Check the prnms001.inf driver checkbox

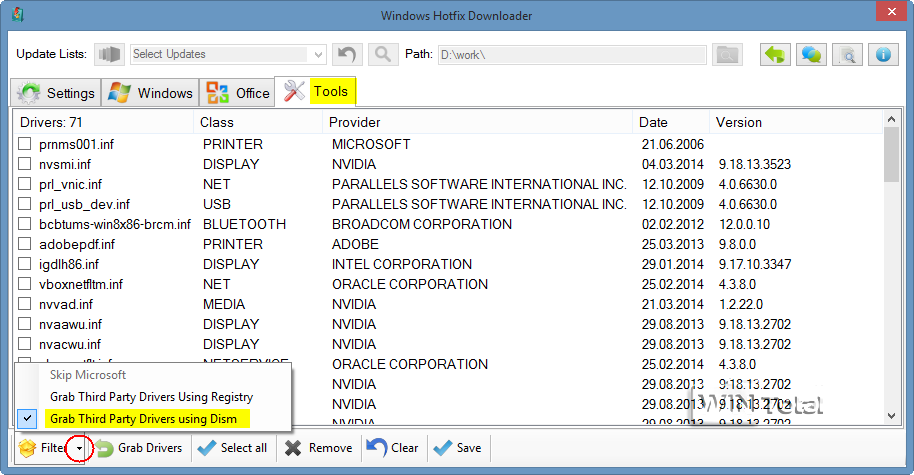tap(24, 144)
